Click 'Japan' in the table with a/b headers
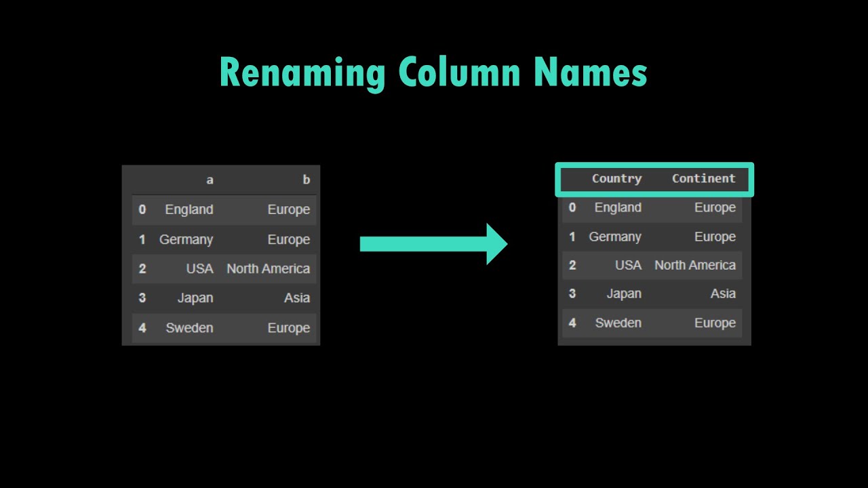 click(195, 298)
